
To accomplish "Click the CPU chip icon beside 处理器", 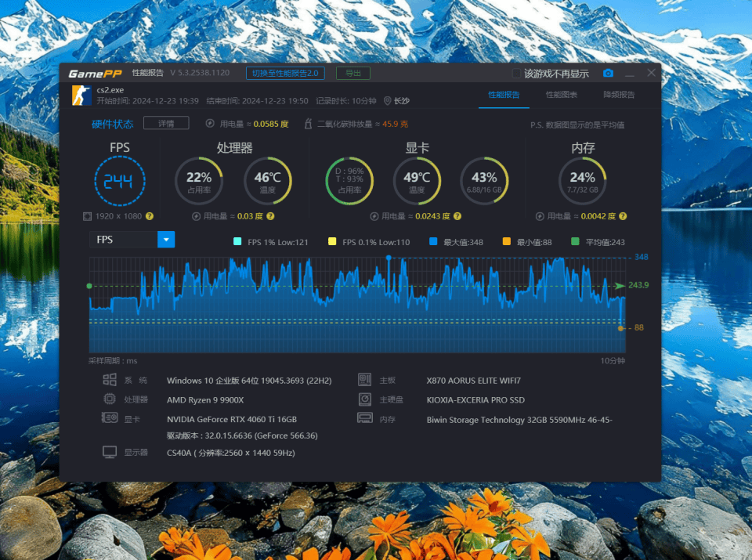I will pyautogui.click(x=110, y=399).
